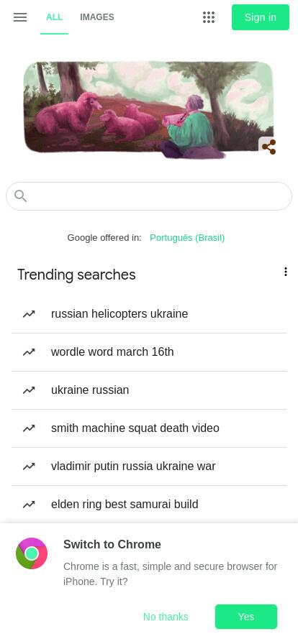Click the Sign in button

[x=261, y=17]
